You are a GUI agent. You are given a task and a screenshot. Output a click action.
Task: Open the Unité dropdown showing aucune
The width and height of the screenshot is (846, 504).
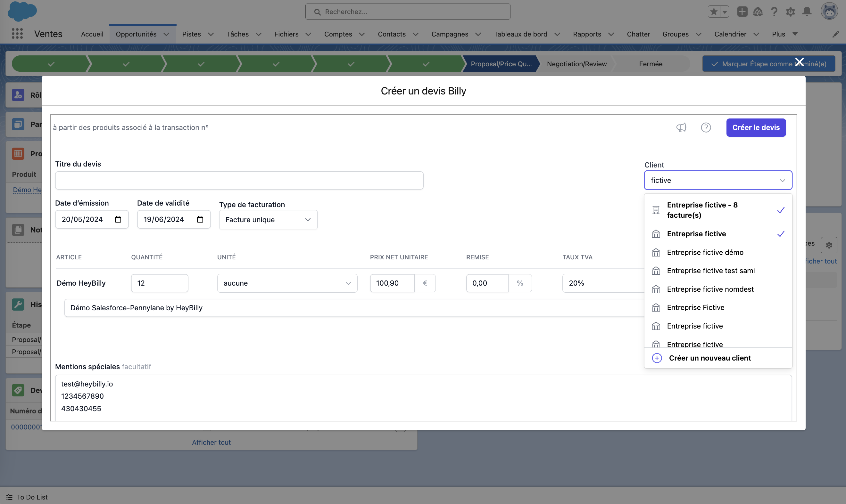coord(287,283)
